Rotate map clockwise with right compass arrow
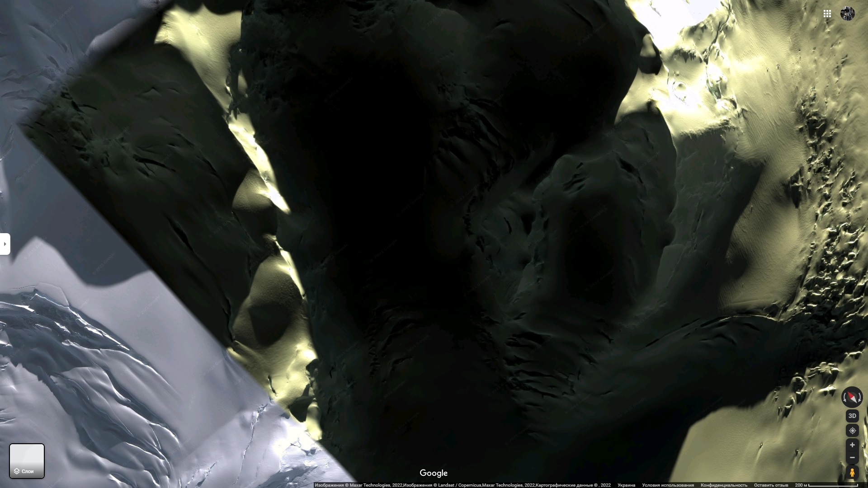 860,398
